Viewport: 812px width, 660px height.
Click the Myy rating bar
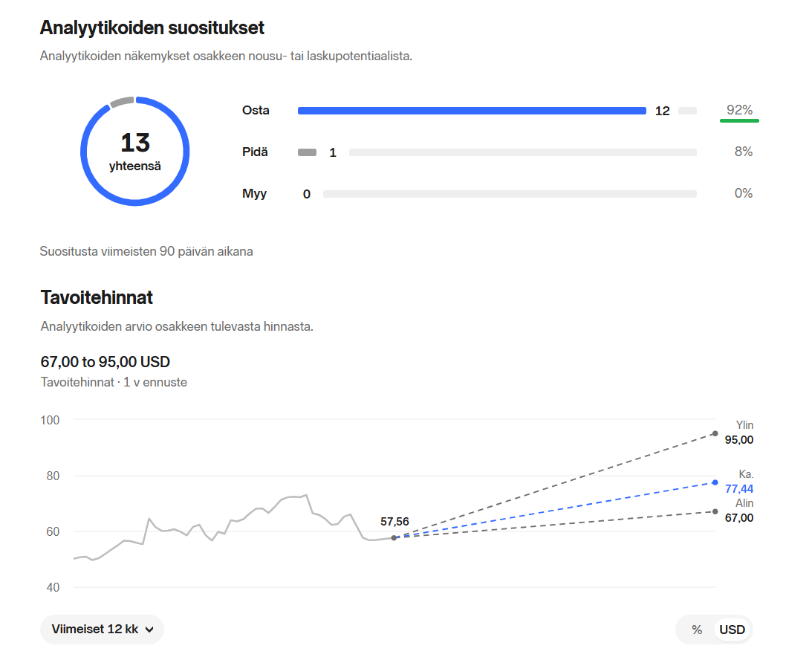(x=510, y=194)
